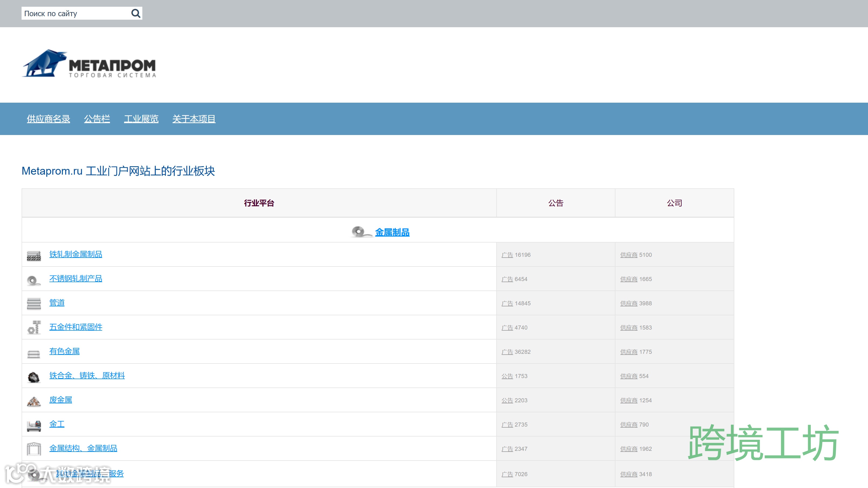Open the 公告栏 menu item
Image resolution: width=868 pixels, height=488 pixels.
point(97,119)
